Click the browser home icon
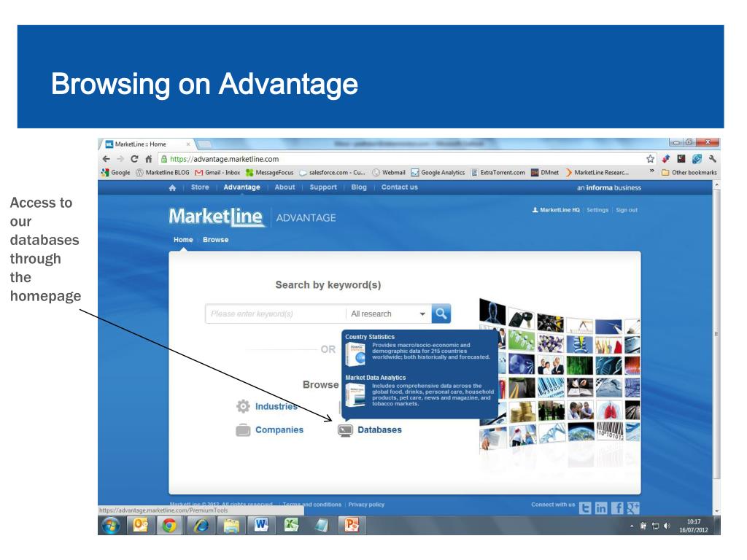747x560 pixels. [x=148, y=159]
